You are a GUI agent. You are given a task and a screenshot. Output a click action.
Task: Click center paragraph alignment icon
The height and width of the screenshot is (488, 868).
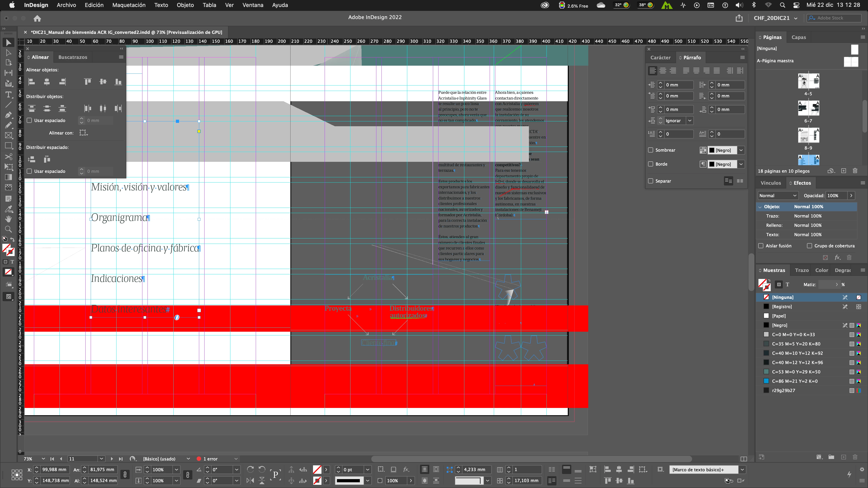(x=663, y=71)
